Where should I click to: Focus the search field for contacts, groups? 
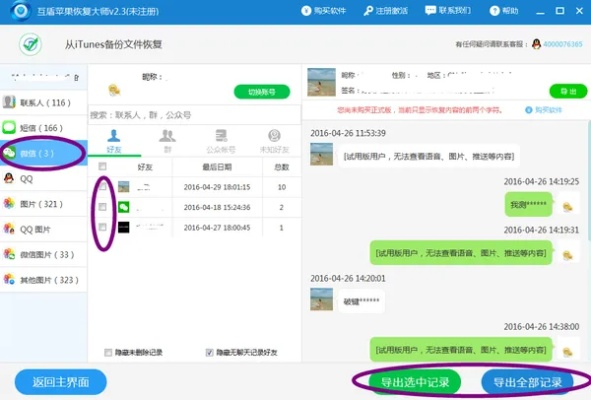point(194,115)
